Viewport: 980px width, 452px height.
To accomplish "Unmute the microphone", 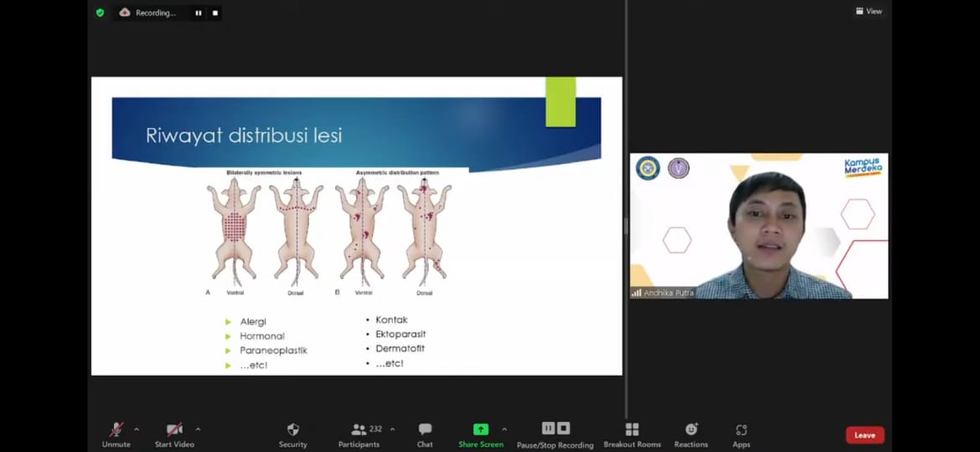I will [116, 430].
